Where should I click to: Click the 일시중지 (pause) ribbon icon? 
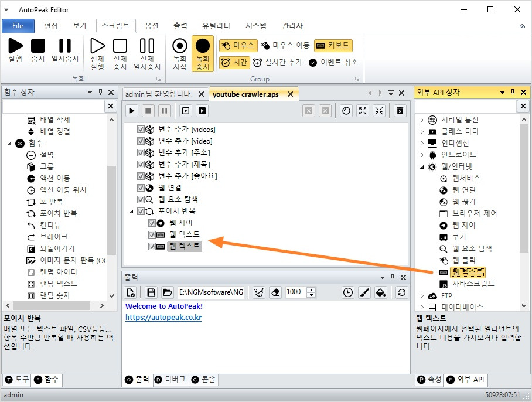tap(65, 46)
